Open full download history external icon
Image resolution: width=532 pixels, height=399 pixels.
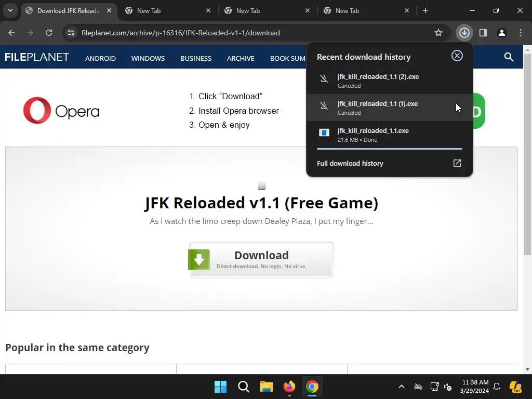point(457,163)
